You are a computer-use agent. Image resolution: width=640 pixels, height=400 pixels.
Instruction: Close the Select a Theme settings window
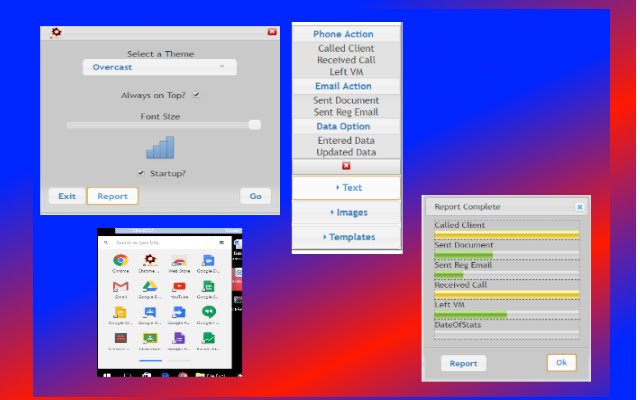click(272, 32)
